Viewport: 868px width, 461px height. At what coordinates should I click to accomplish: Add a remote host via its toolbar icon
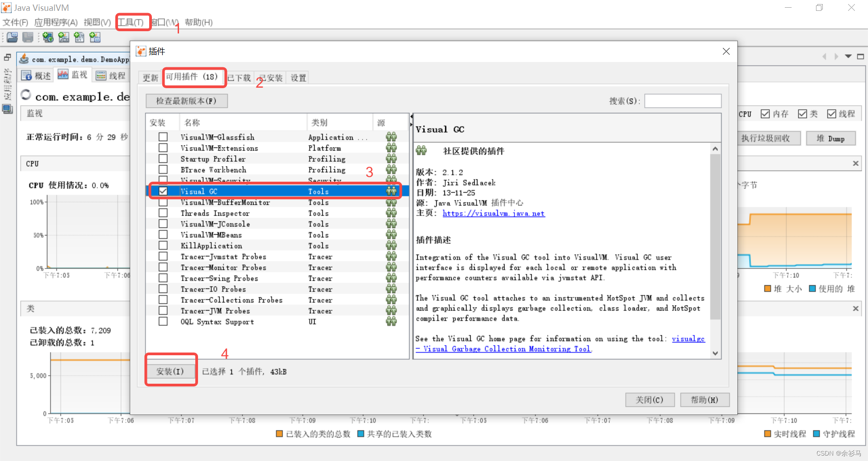click(x=48, y=38)
